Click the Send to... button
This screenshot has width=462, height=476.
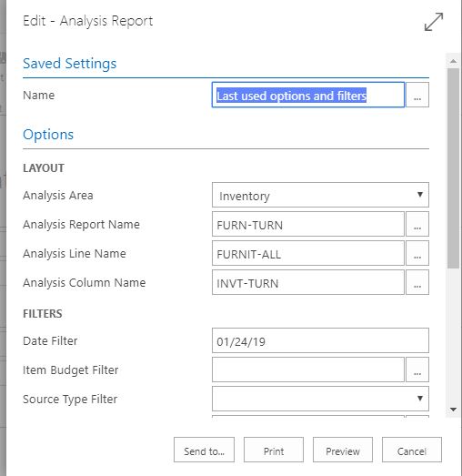coord(204,450)
